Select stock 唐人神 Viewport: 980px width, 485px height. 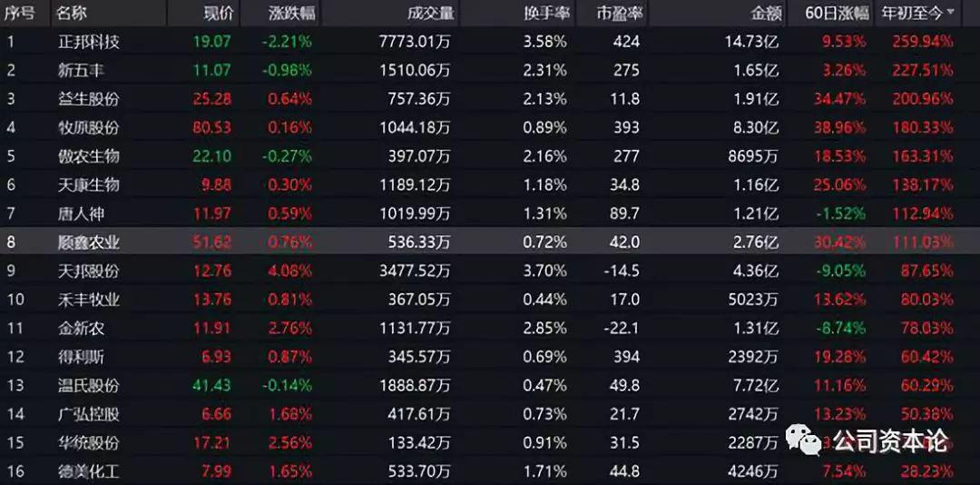pyautogui.click(x=81, y=214)
